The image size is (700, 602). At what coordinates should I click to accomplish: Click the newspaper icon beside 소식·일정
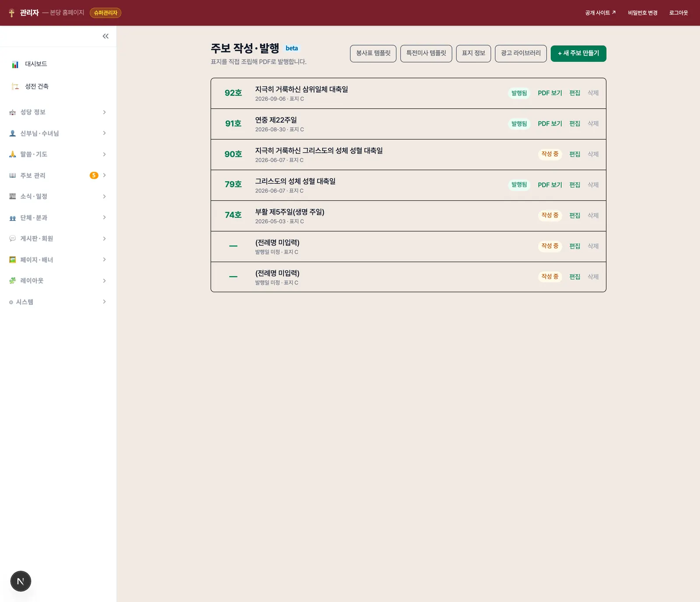coord(12,196)
